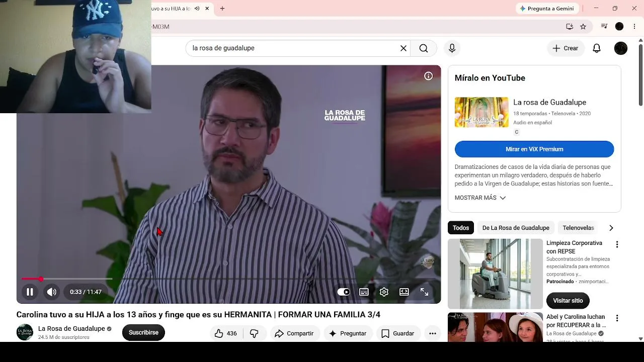The image size is (644, 362).
Task: Select De La Rosa de Guadalupe chip
Action: [x=516, y=228]
